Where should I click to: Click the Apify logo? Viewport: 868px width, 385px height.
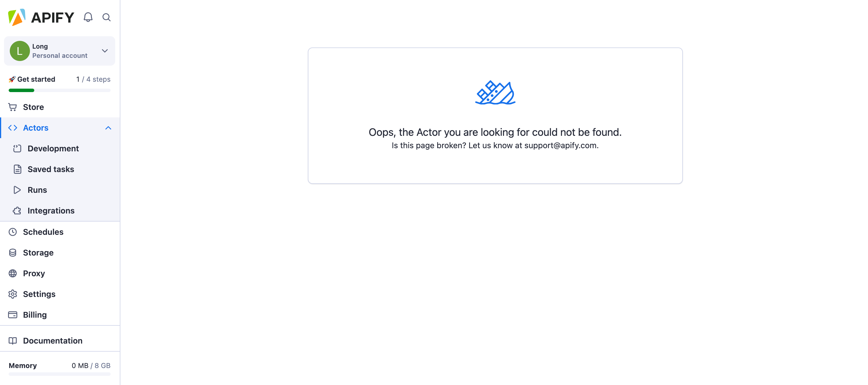coord(41,17)
